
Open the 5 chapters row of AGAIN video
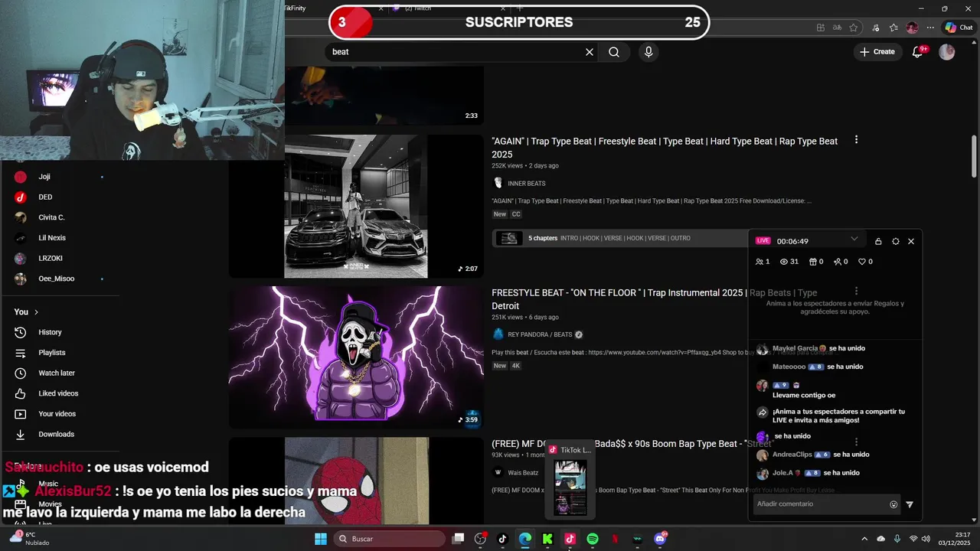tap(620, 238)
